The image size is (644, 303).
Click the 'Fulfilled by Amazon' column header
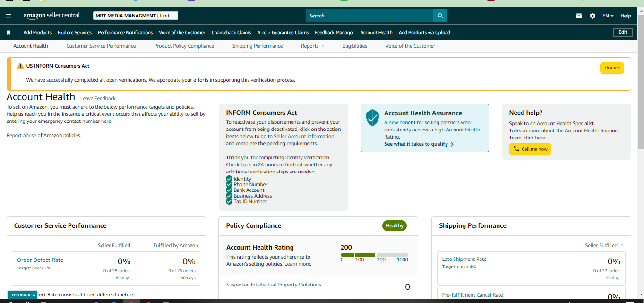click(x=176, y=245)
